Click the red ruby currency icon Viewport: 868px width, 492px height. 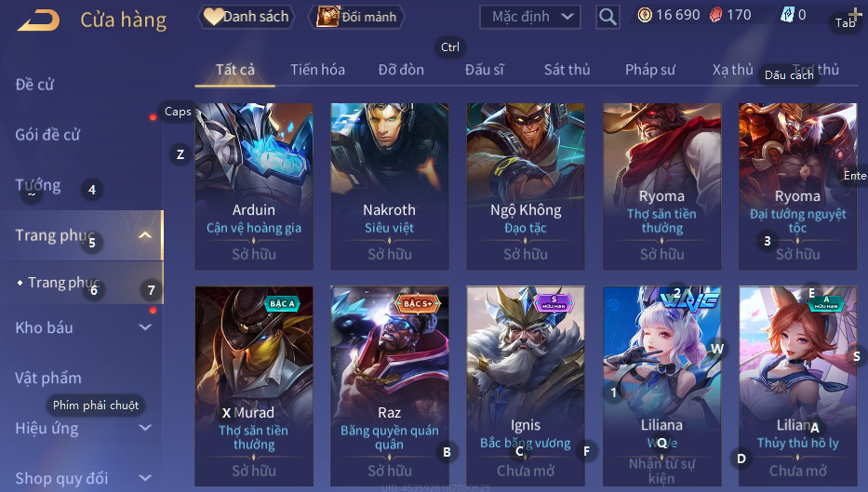pyautogui.click(x=715, y=15)
